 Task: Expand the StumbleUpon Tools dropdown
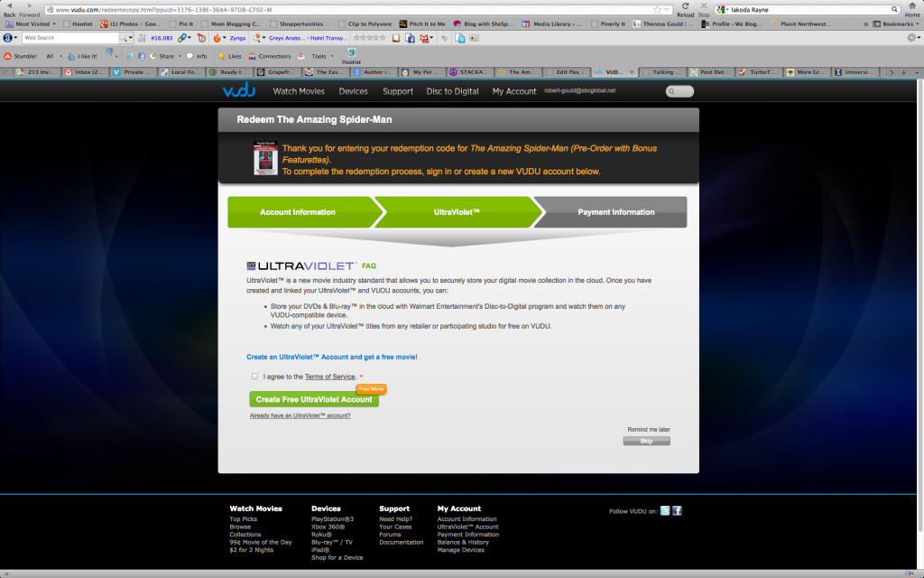pyautogui.click(x=323, y=56)
